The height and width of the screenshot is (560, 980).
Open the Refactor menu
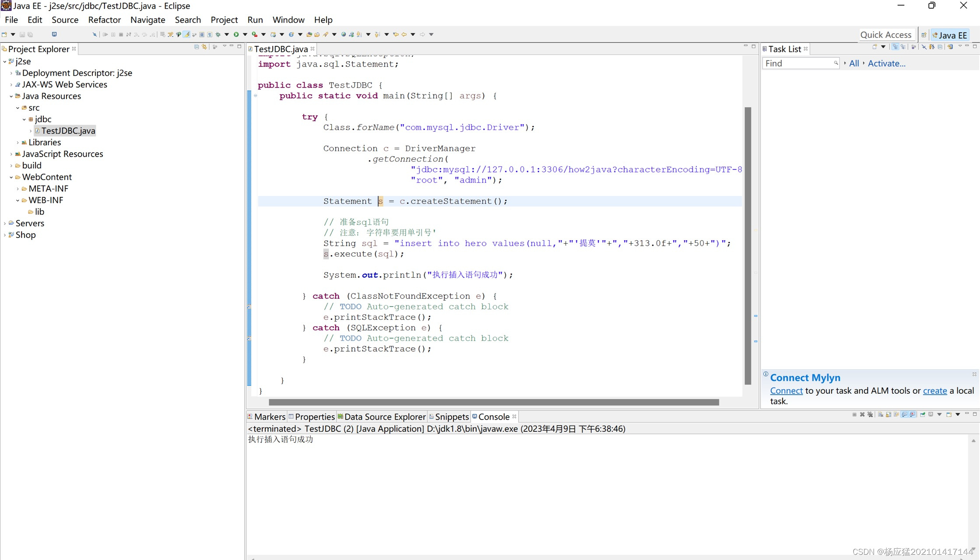(x=104, y=20)
